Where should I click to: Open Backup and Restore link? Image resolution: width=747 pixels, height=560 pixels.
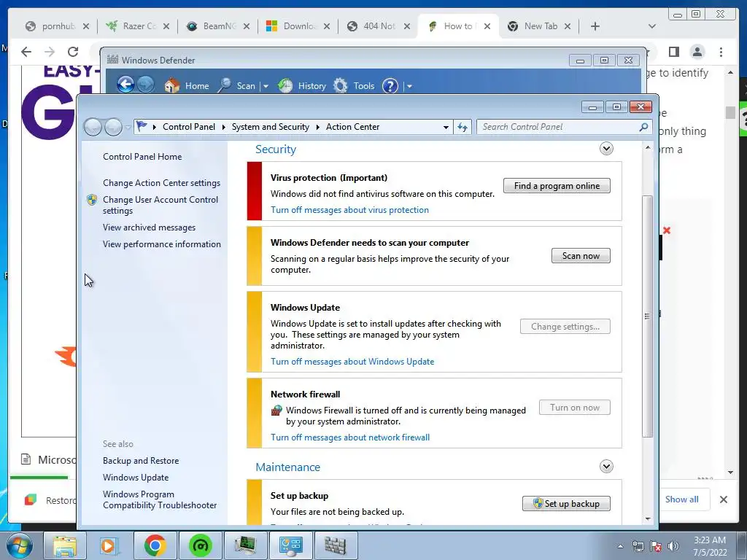pyautogui.click(x=141, y=461)
